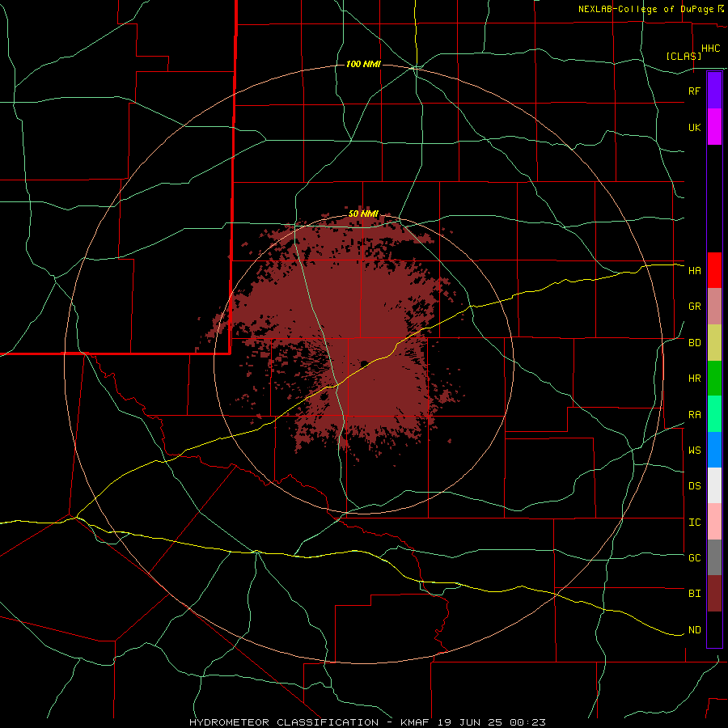The height and width of the screenshot is (728, 728).
Task: Click the HA legend label
Action: 694,271
